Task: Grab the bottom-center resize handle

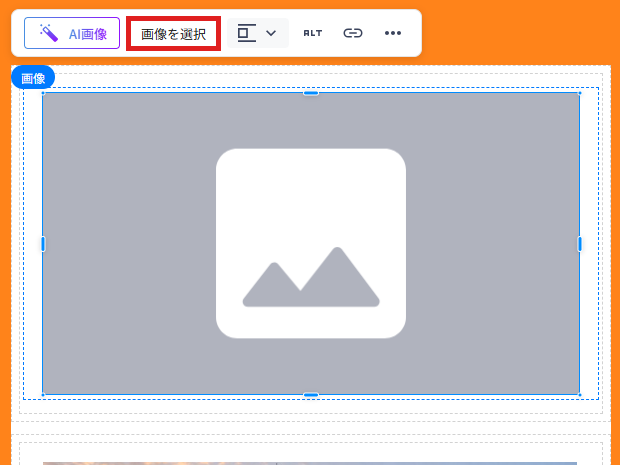Action: [311, 395]
